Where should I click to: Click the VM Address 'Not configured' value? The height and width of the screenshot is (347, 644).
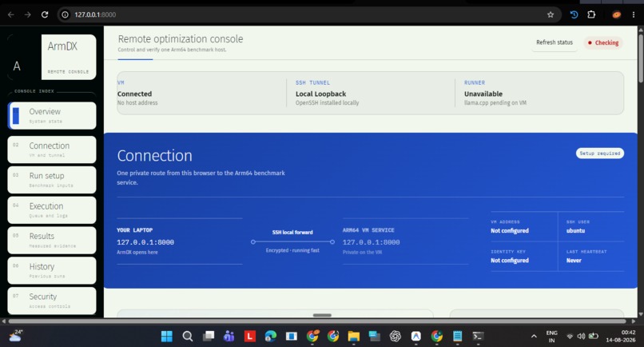(x=509, y=230)
